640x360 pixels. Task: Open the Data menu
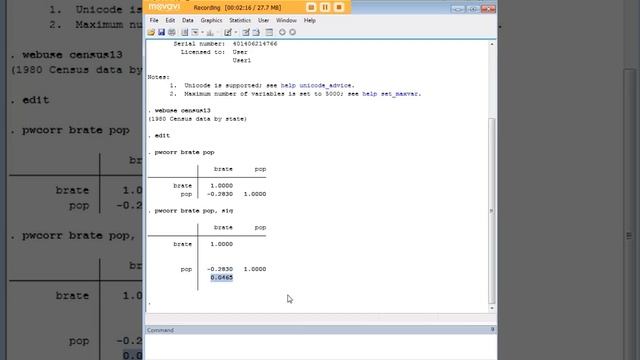tap(188, 20)
